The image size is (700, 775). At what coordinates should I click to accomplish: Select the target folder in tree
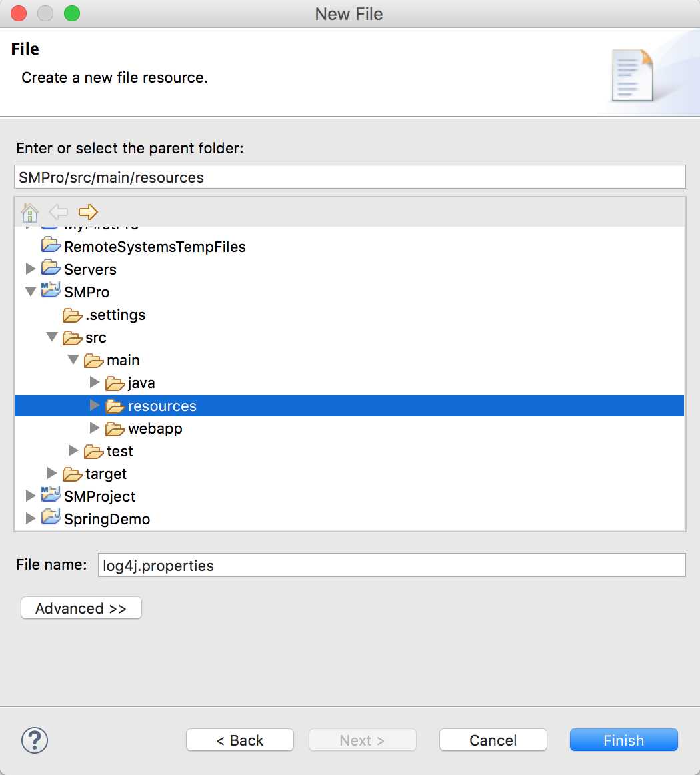105,474
